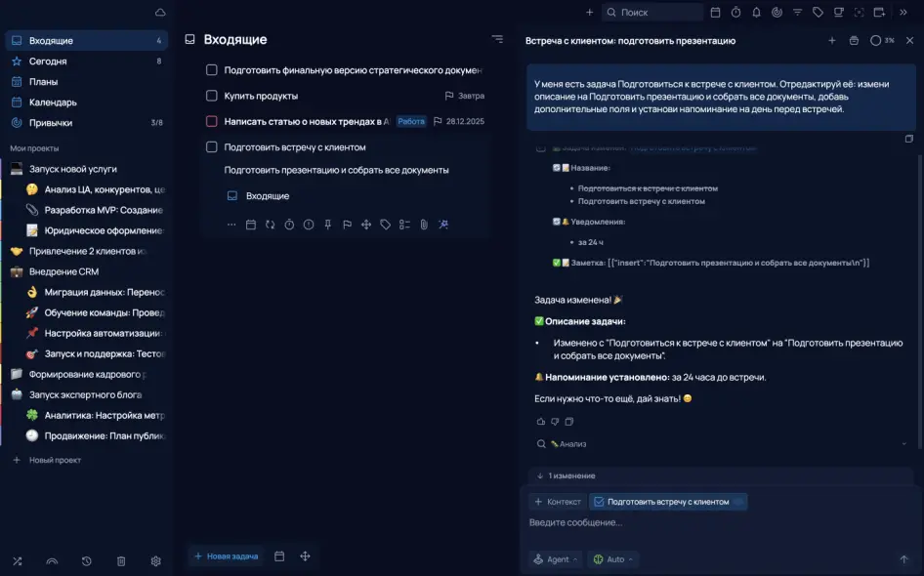924x576 pixels.
Task: Click the AI magic wand icon in task toolbar
Action: click(x=443, y=225)
